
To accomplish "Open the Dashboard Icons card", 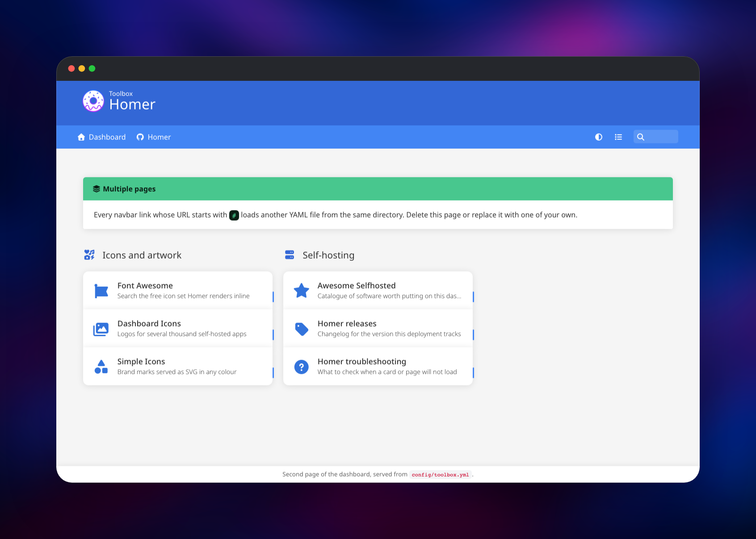I will click(178, 328).
